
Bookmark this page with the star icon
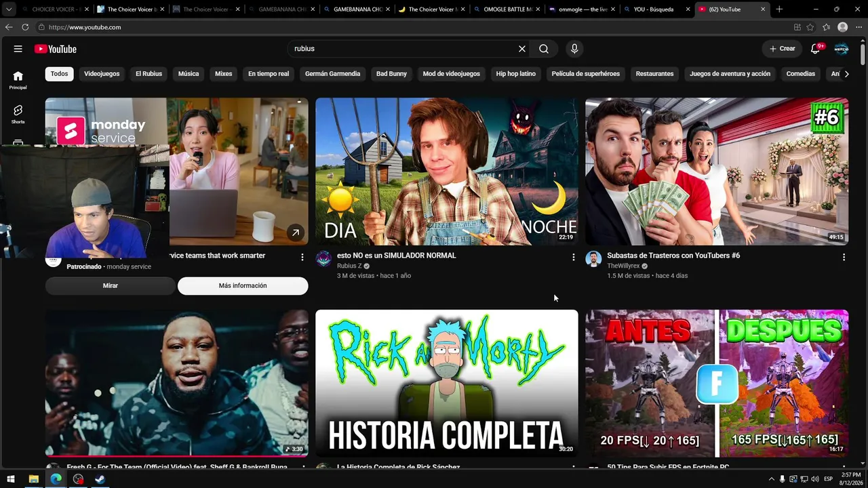810,27
